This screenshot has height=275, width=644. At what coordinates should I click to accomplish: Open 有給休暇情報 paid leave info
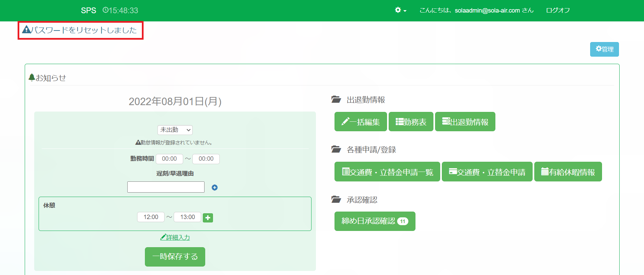568,172
